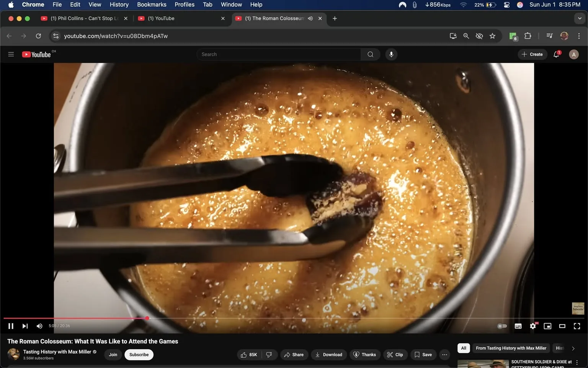
Task: Subscribe to Tasting History with Max Miller
Action: (x=139, y=355)
